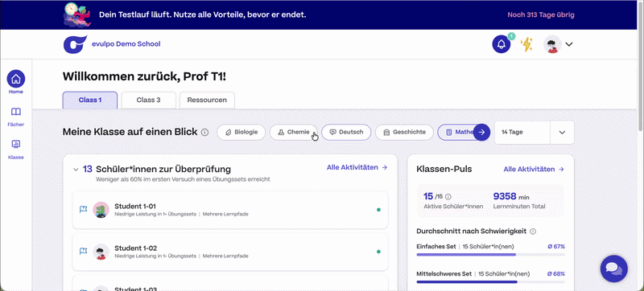644x291 pixels.
Task: Click Willkommen zurück, Prof T1! heading
Action: point(144,76)
